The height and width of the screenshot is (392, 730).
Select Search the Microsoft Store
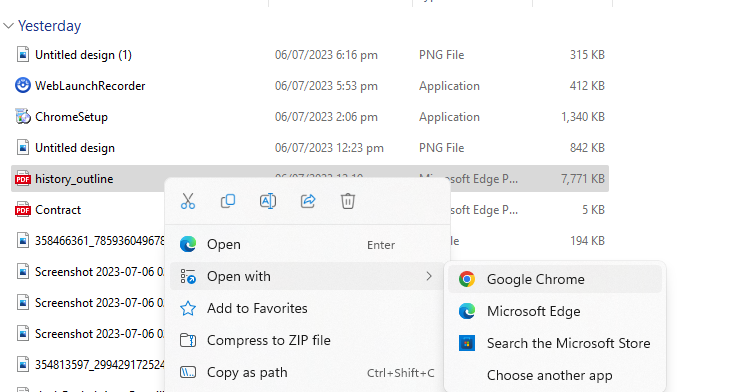(x=554, y=343)
